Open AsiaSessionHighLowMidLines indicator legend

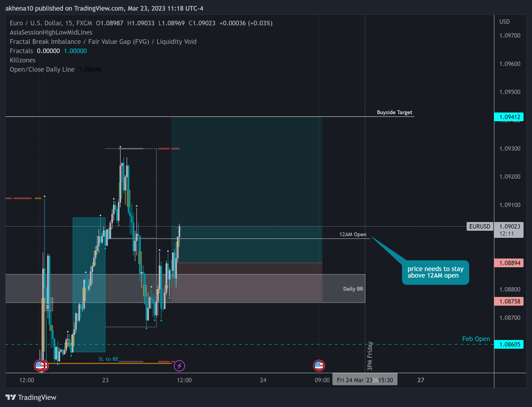51,32
